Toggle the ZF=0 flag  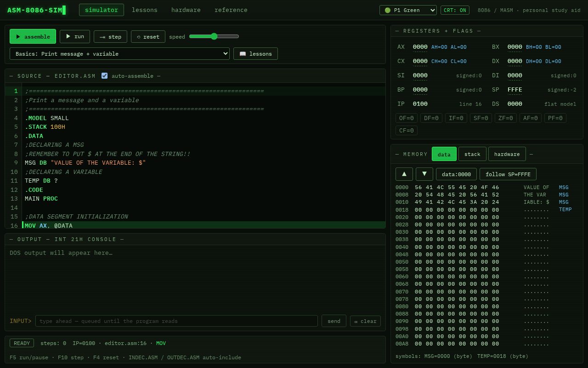click(x=506, y=118)
